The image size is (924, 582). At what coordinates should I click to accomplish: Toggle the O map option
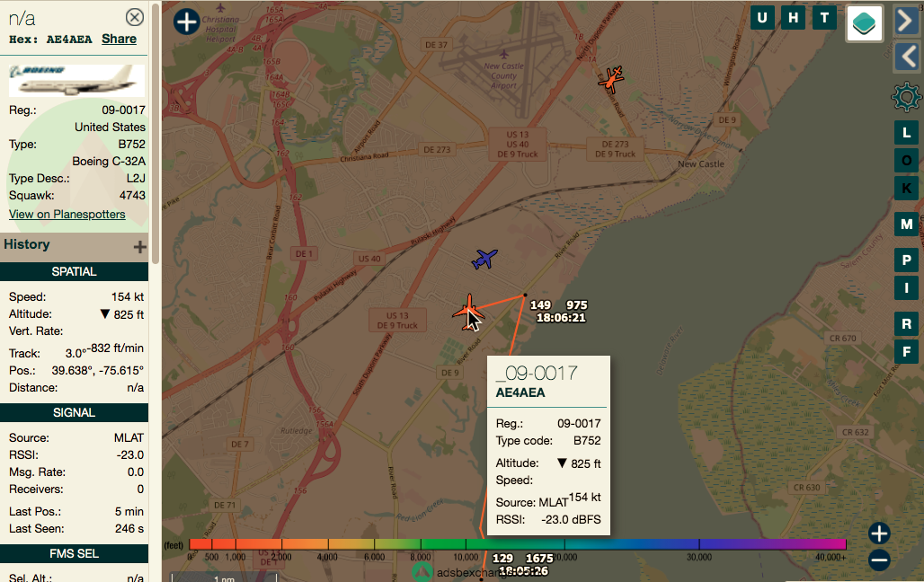[x=906, y=160]
